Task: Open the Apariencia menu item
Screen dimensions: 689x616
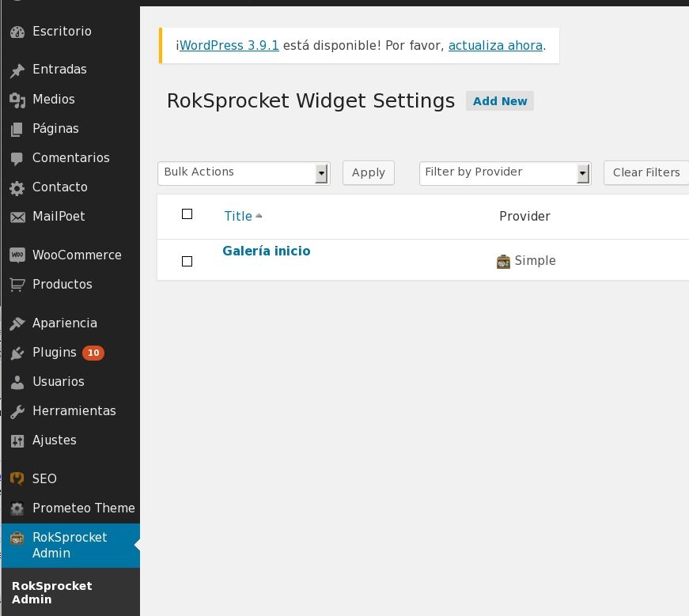Action: tap(65, 323)
